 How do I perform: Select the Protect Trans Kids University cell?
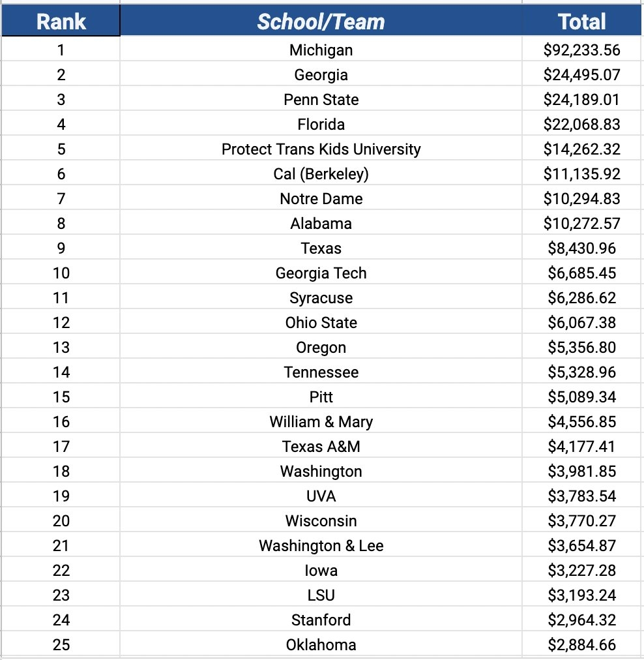coord(321,149)
